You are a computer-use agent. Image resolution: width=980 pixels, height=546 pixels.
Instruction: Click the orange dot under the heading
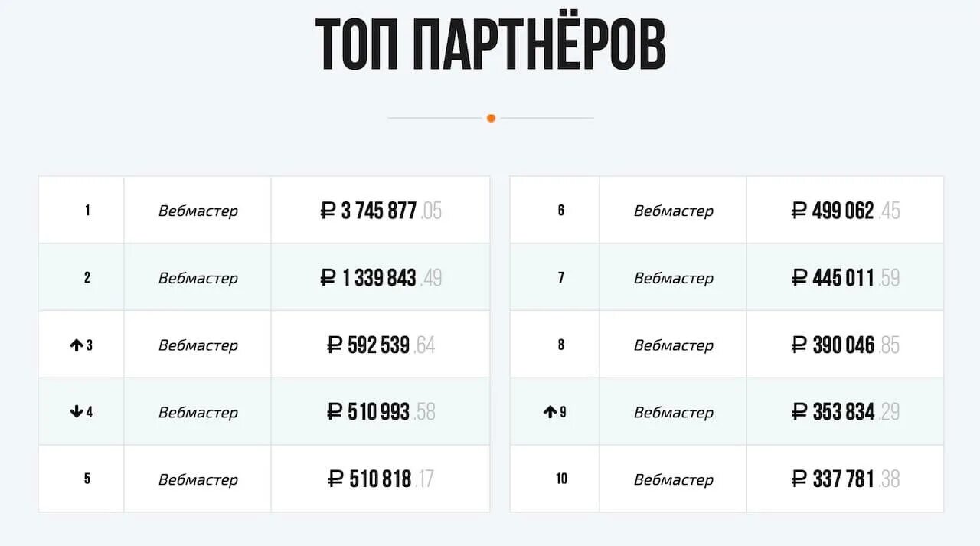click(491, 118)
